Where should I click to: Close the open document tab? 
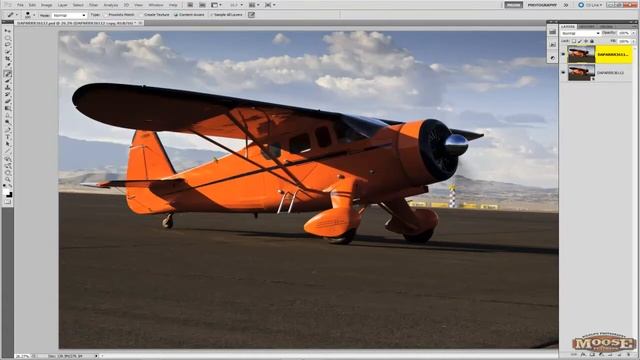[x=140, y=23]
